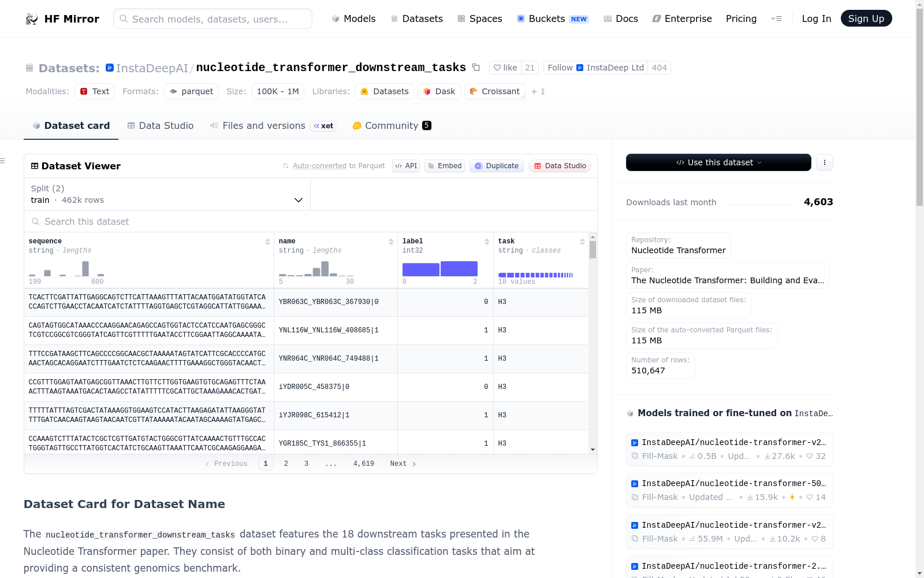
Task: Open the nucleotide-transformer-v2 27.6k downloads model card
Action: click(x=729, y=449)
